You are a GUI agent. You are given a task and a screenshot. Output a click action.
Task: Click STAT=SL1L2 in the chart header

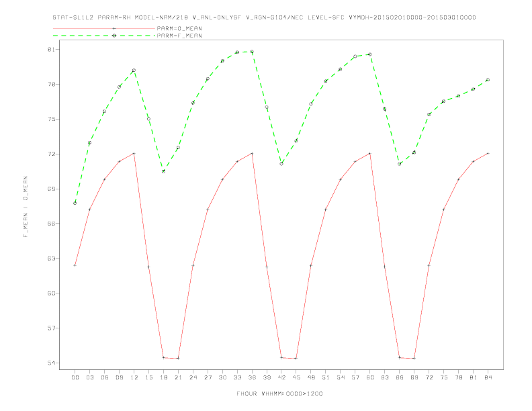[x=73, y=17]
